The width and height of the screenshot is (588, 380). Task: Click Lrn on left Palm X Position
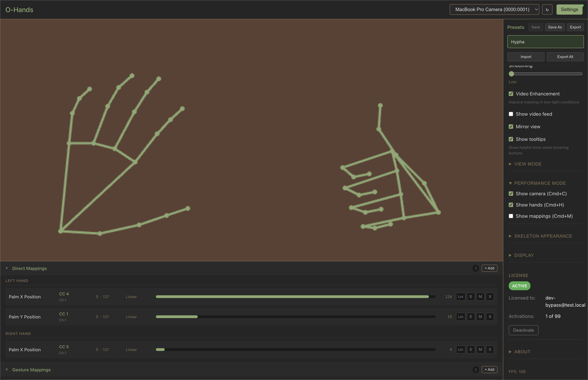[460, 297]
